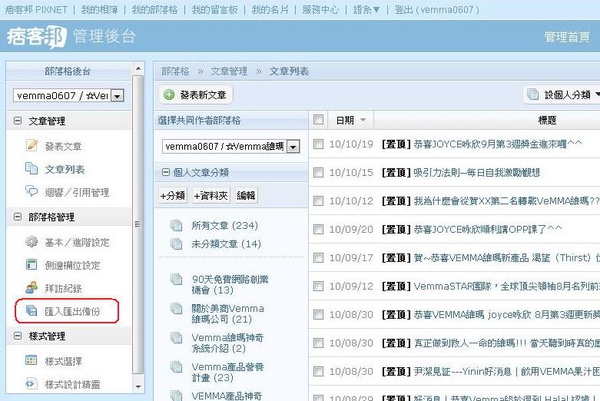
Task: Click the folder icon of 90天免費網路創業機會
Action: tap(176, 279)
